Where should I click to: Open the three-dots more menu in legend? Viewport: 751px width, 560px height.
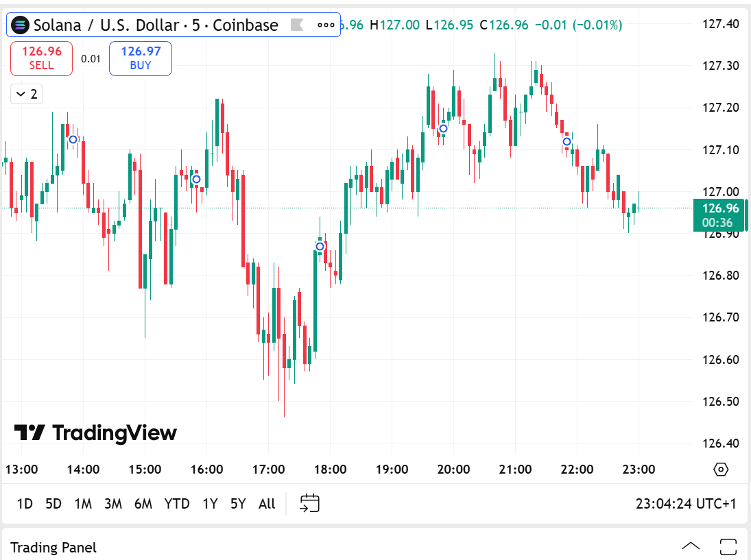[x=326, y=25]
